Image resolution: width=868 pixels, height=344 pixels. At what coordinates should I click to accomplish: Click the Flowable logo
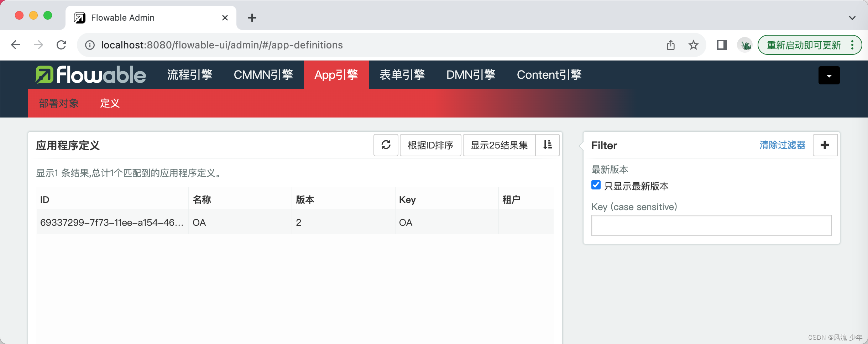click(91, 75)
